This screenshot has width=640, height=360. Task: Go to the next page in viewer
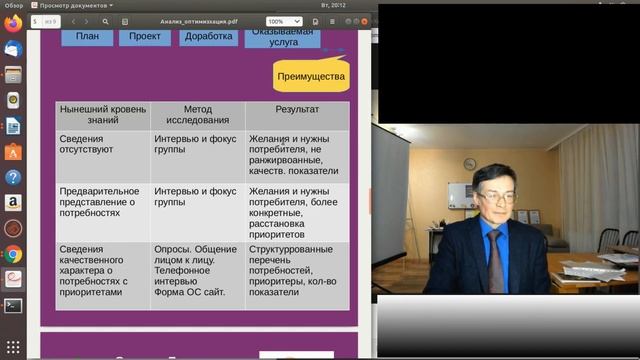[86, 21]
